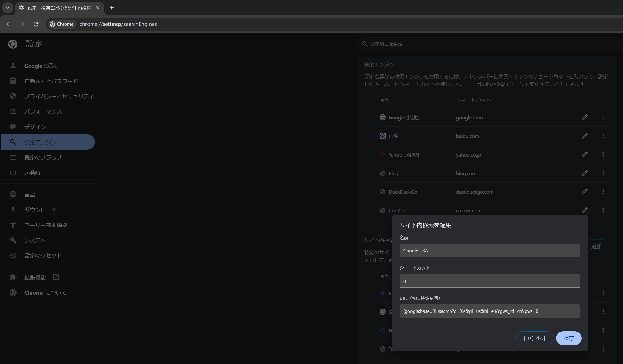The height and width of the screenshot is (364, 623).
Task: Select デザイン in the settings sidebar
Action: pyautogui.click(x=35, y=127)
